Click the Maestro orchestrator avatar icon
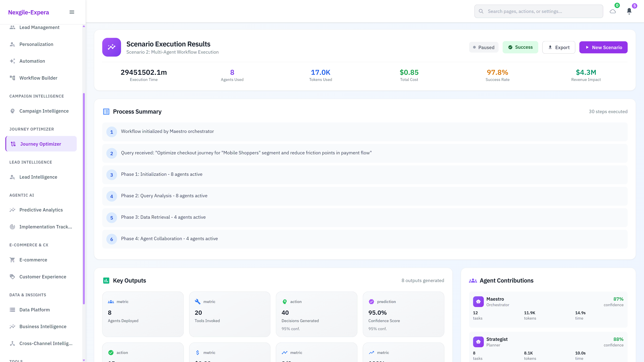This screenshot has height=362, width=644. click(478, 301)
